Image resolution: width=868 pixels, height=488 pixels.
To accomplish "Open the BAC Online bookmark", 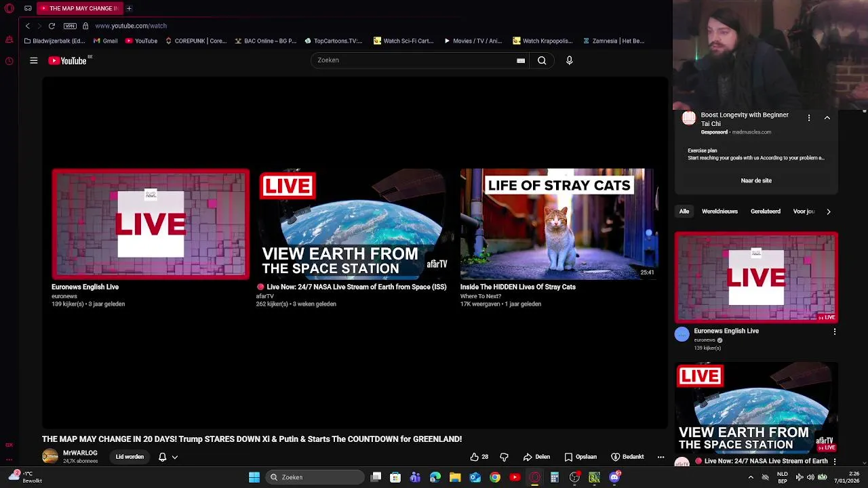I will (x=265, y=41).
